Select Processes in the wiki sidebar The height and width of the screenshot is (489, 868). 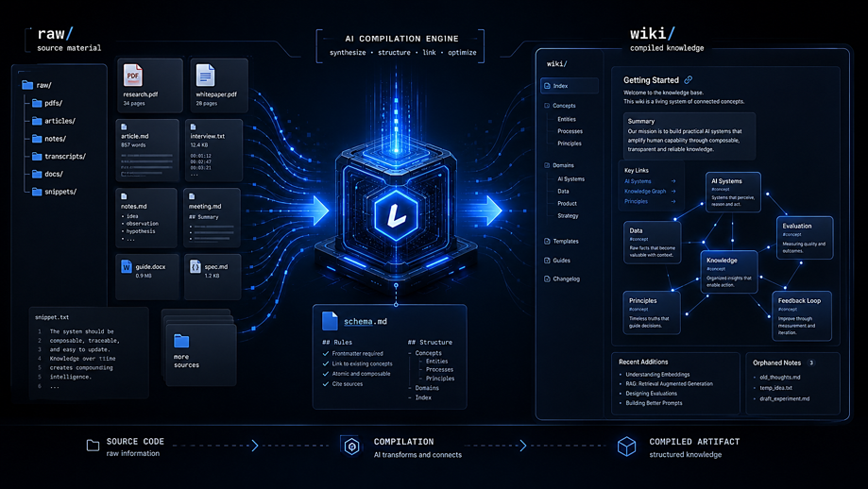[570, 131]
